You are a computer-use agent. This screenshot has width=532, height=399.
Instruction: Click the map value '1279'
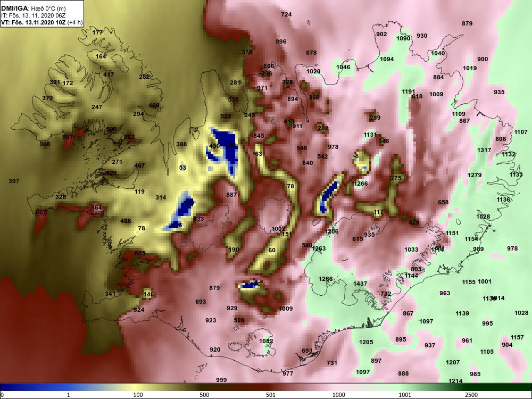click(475, 176)
